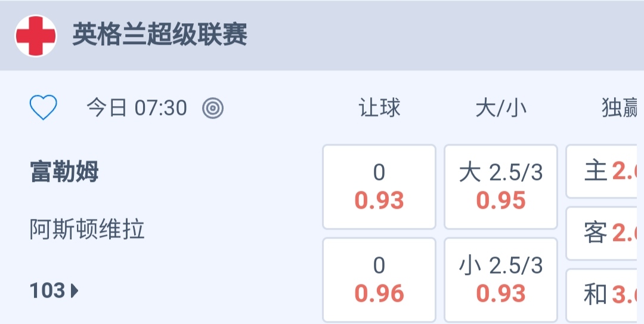Click the England red cross flag icon
The image size is (644, 324).
coord(36,36)
